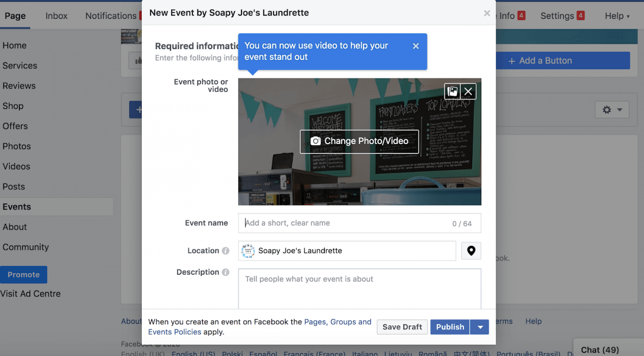This screenshot has width=644, height=356.
Task: Click the Save Draft button
Action: (402, 327)
